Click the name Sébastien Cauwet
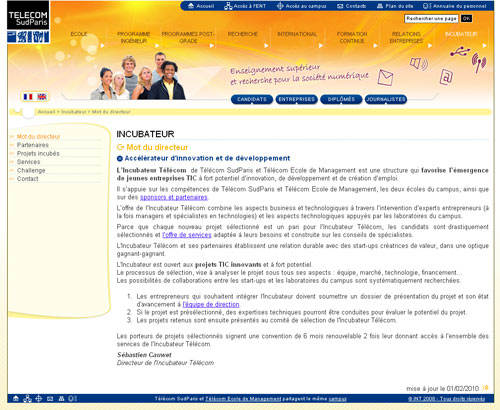 coord(144,355)
